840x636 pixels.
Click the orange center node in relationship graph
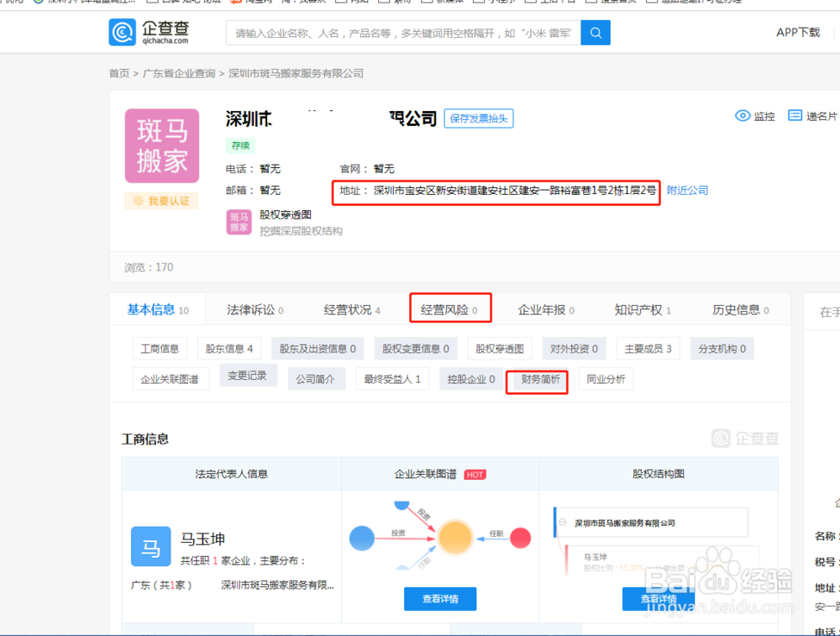point(454,538)
